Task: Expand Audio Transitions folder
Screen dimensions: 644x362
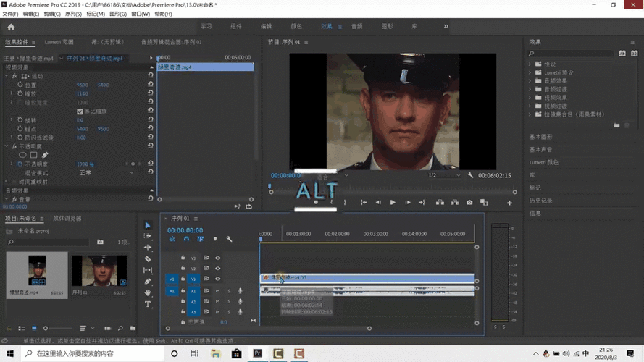Action: click(530, 89)
